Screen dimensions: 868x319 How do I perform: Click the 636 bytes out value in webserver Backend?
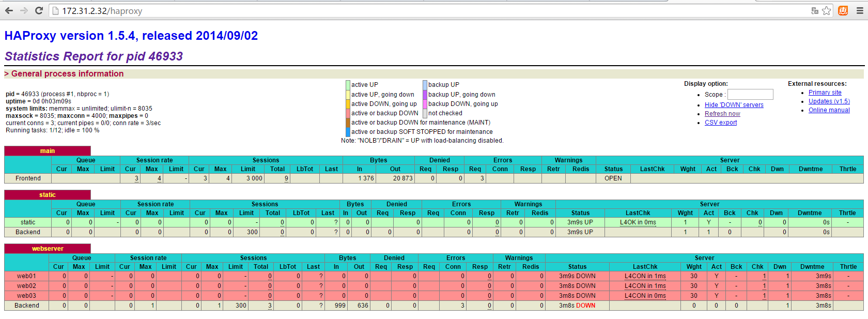click(x=363, y=306)
